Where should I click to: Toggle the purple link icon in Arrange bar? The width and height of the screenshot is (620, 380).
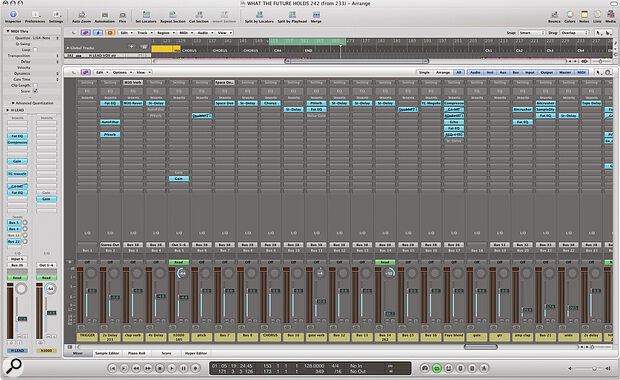click(x=85, y=32)
